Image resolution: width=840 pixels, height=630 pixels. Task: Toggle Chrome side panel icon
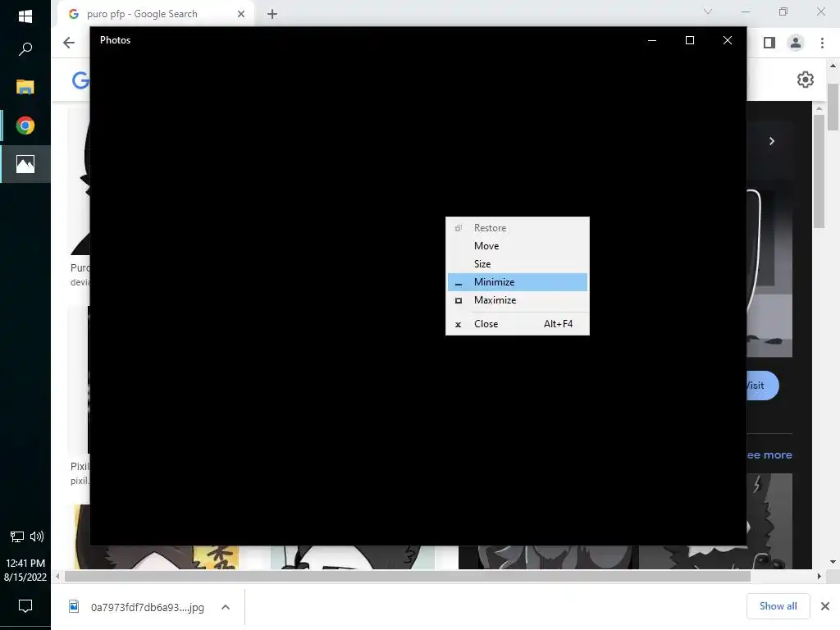[x=769, y=43]
